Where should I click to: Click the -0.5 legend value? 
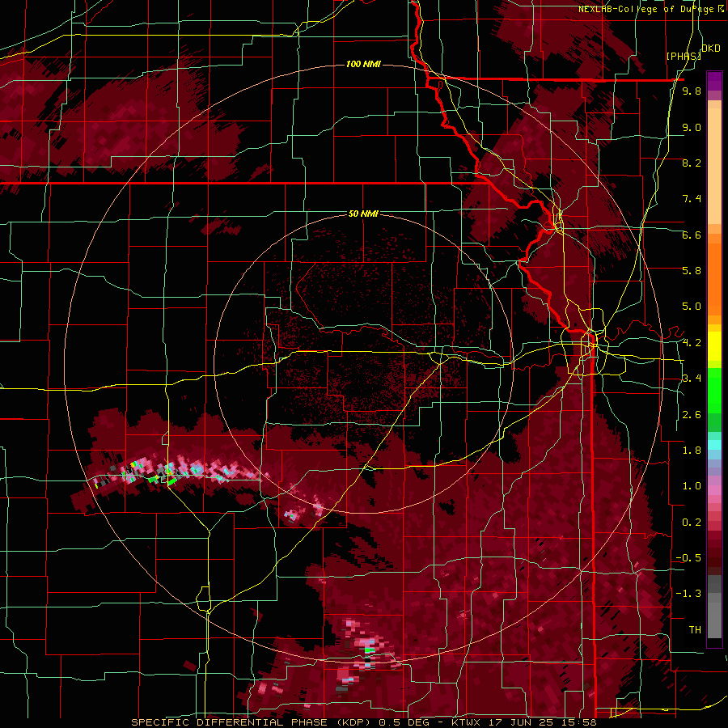point(688,558)
